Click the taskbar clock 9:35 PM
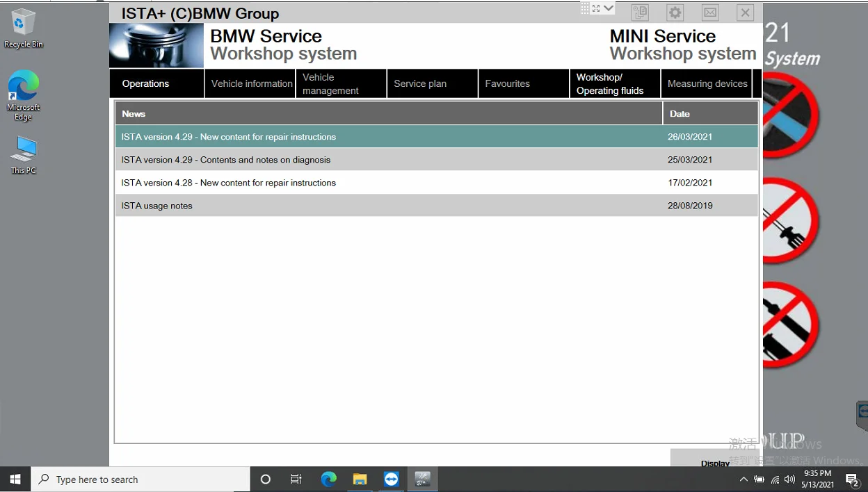The image size is (868, 492). click(x=818, y=479)
